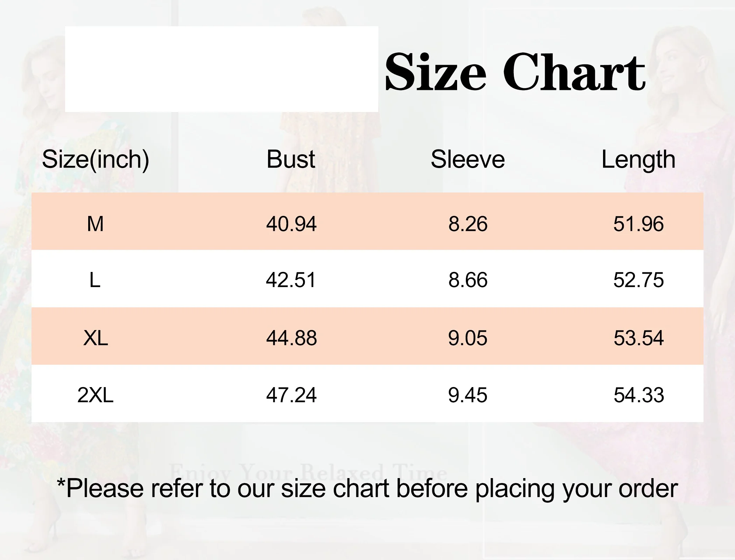
Task: Select the M size row label
Action: pos(95,224)
